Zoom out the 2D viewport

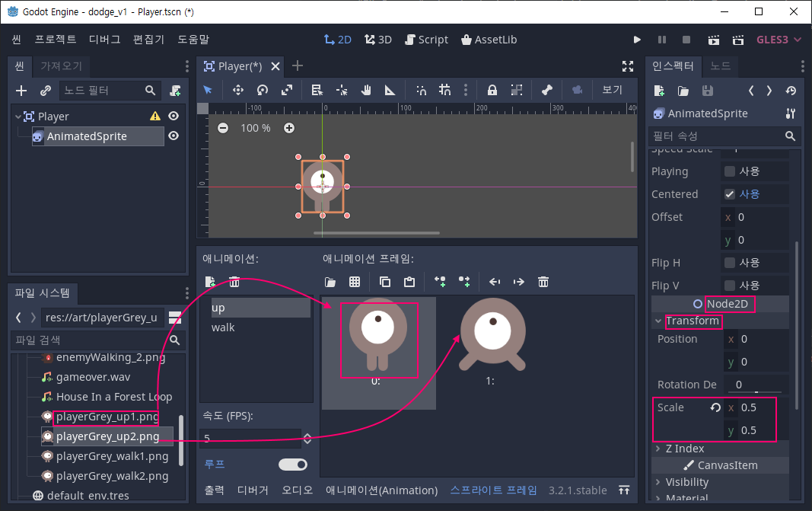coord(223,128)
